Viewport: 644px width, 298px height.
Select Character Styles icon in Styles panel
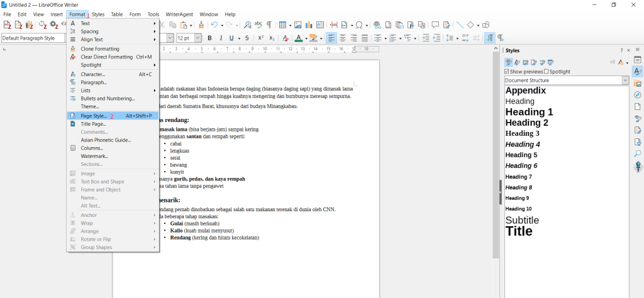[517, 62]
